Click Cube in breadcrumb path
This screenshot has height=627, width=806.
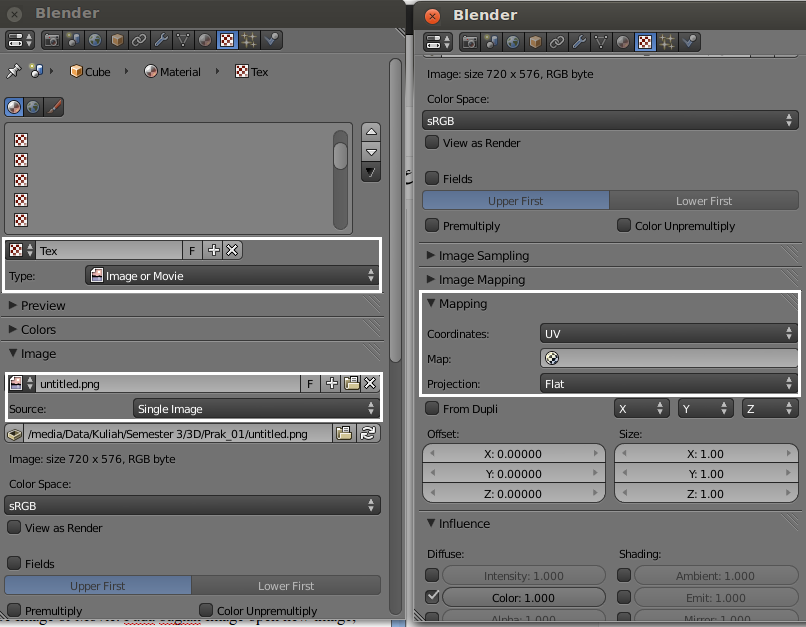click(90, 71)
